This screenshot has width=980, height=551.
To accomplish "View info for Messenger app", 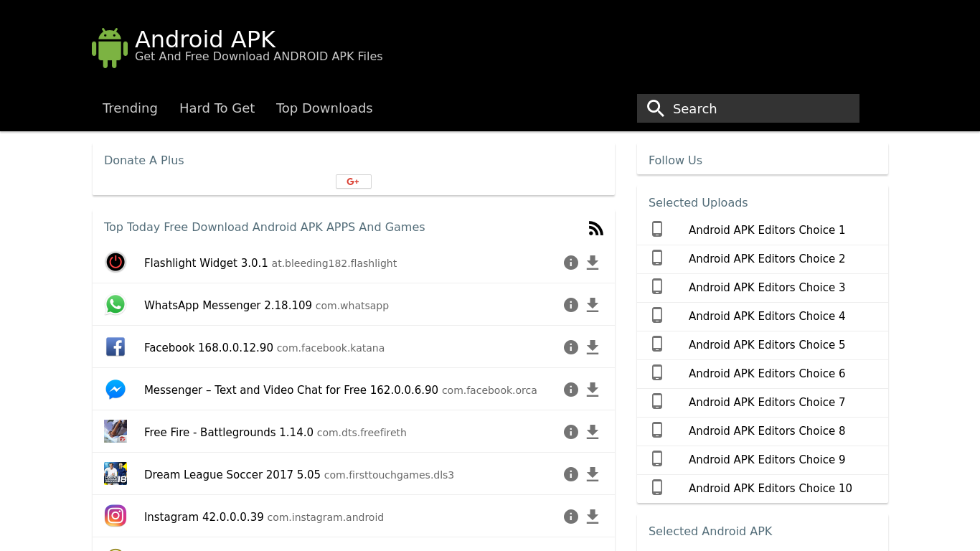I will click(x=571, y=390).
